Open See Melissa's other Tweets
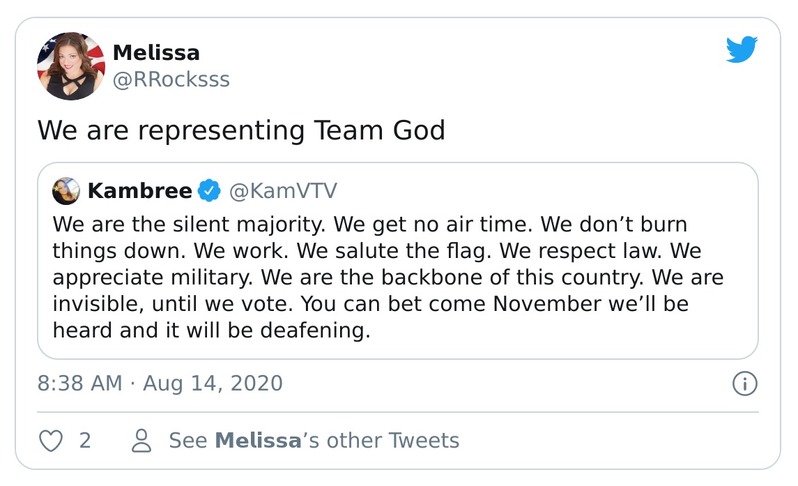This screenshot has height=486, width=798. 313,440
